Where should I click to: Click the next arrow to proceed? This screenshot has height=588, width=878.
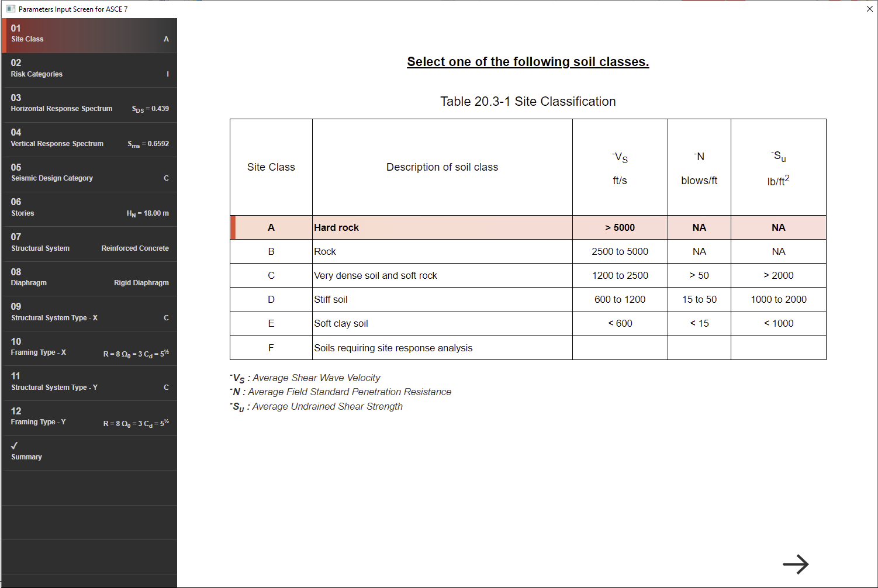[796, 564]
